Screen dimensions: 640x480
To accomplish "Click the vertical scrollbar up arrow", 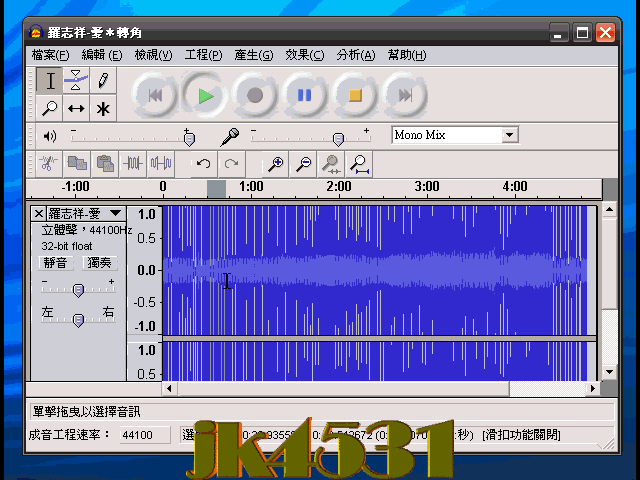I will [609, 210].
